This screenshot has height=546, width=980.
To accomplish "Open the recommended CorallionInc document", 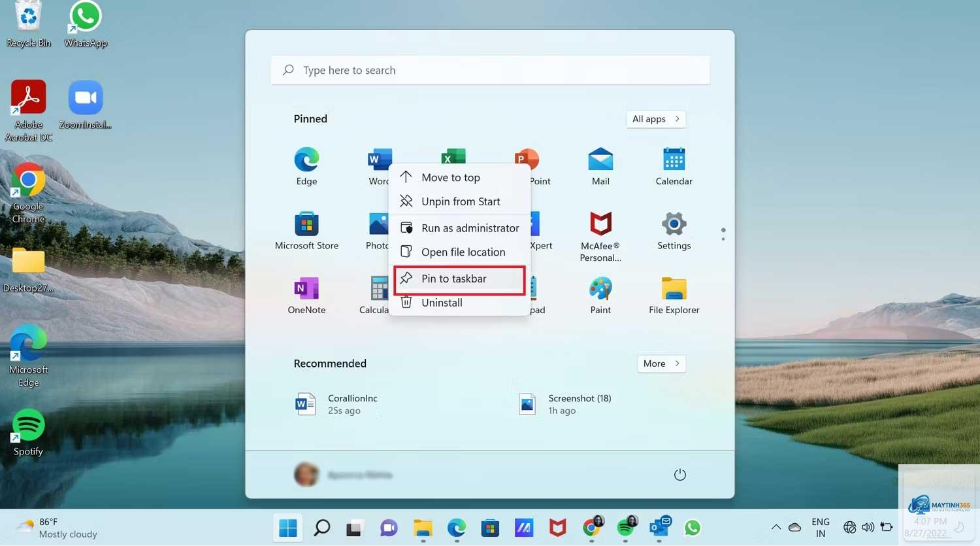I will click(336, 404).
